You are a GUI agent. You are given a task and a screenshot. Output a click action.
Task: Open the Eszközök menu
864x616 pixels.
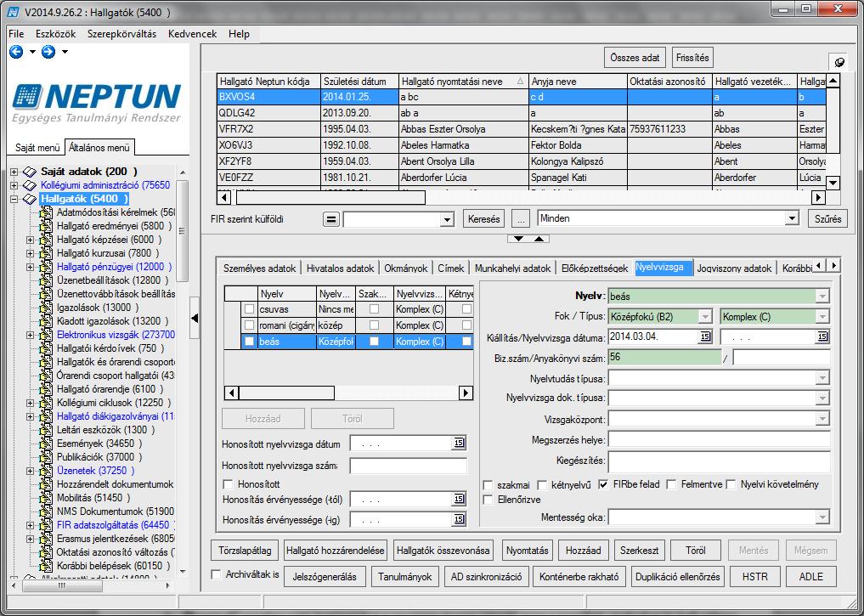pos(56,34)
